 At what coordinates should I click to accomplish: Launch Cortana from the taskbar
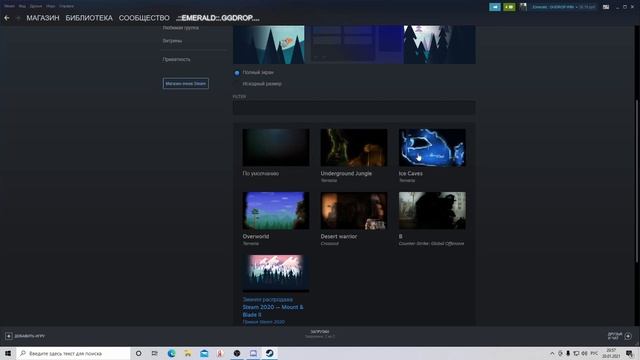click(138, 353)
